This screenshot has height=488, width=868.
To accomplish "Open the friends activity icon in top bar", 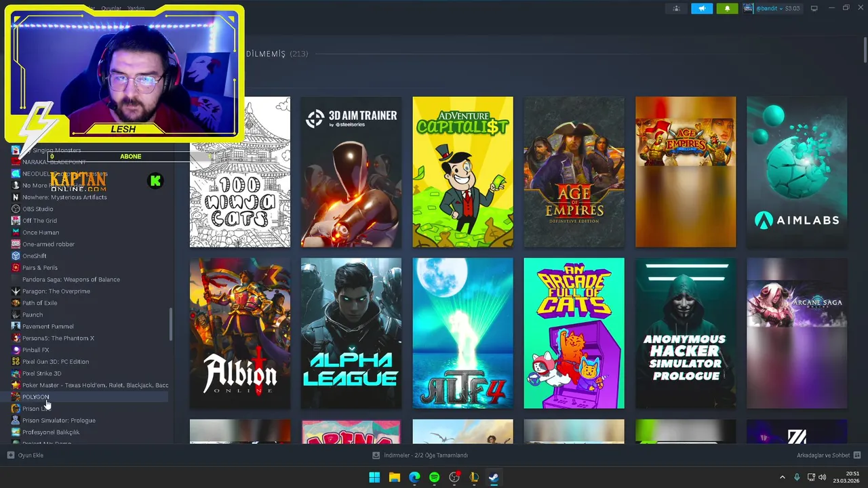I will coord(676,8).
